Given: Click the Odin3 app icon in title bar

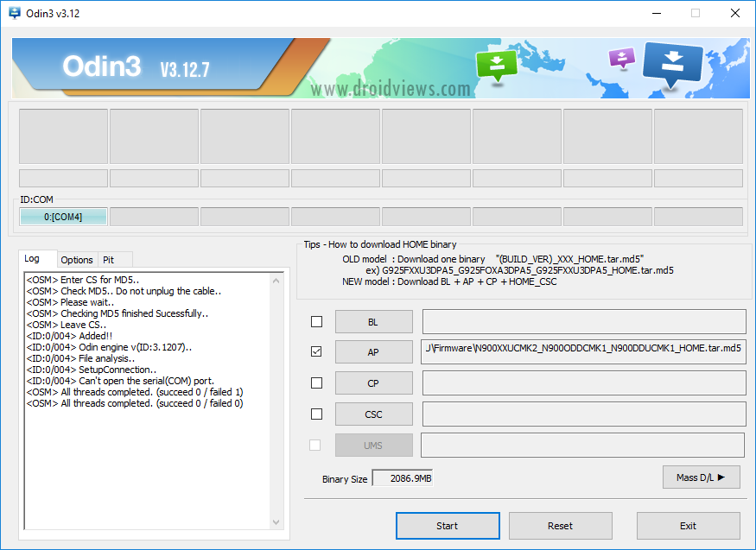Looking at the screenshot, I should (x=15, y=13).
